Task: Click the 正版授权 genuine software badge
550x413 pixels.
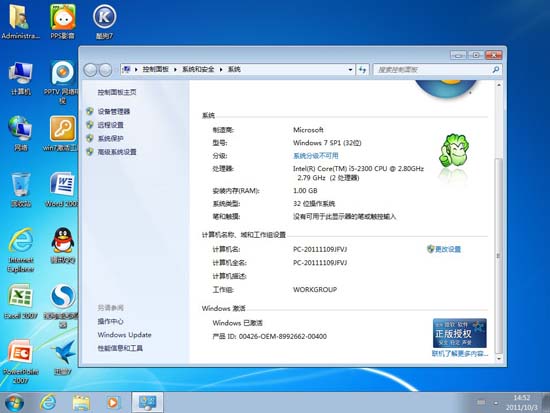Action: (460, 333)
